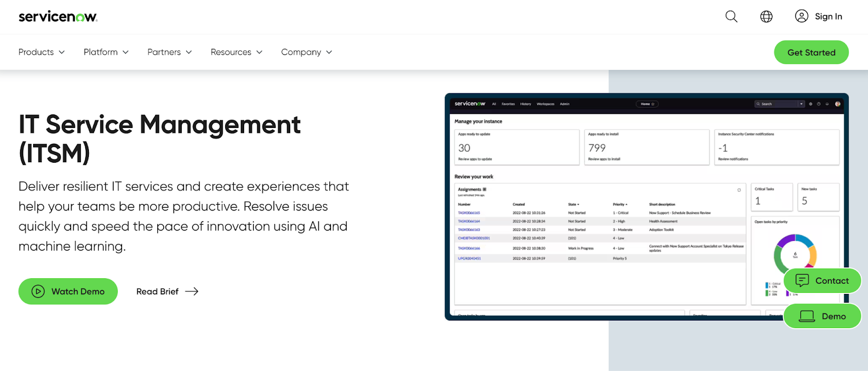
Task: Click the star icon on dashboard Home pill
Action: (653, 104)
